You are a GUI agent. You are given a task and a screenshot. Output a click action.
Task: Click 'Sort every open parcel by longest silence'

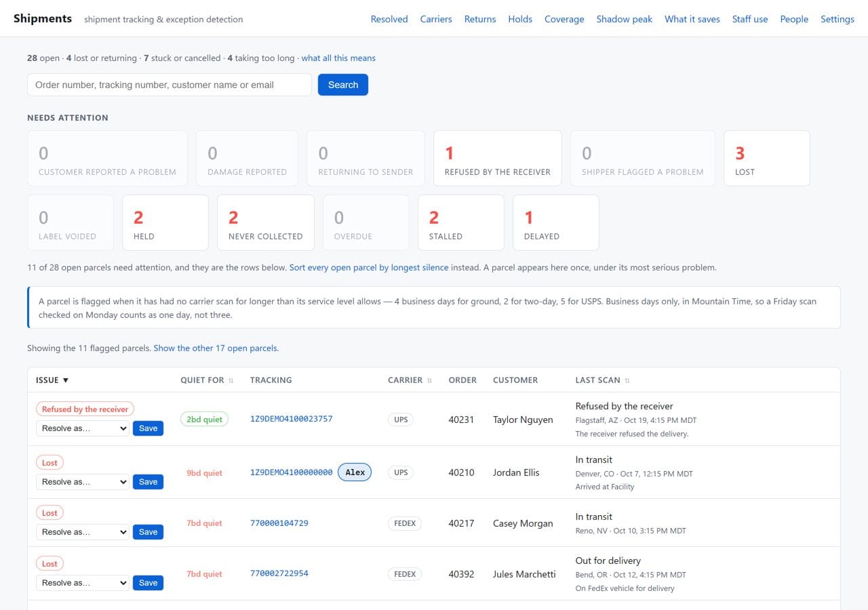coord(369,268)
